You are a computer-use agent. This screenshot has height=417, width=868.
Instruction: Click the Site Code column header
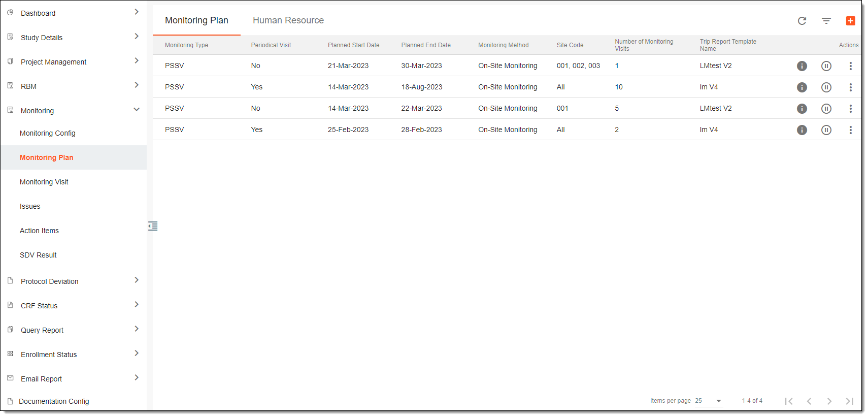(570, 45)
